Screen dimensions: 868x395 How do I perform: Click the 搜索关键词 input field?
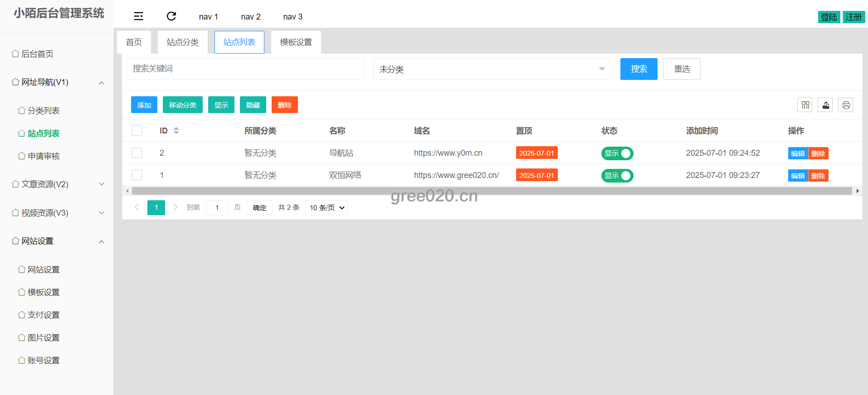click(245, 69)
